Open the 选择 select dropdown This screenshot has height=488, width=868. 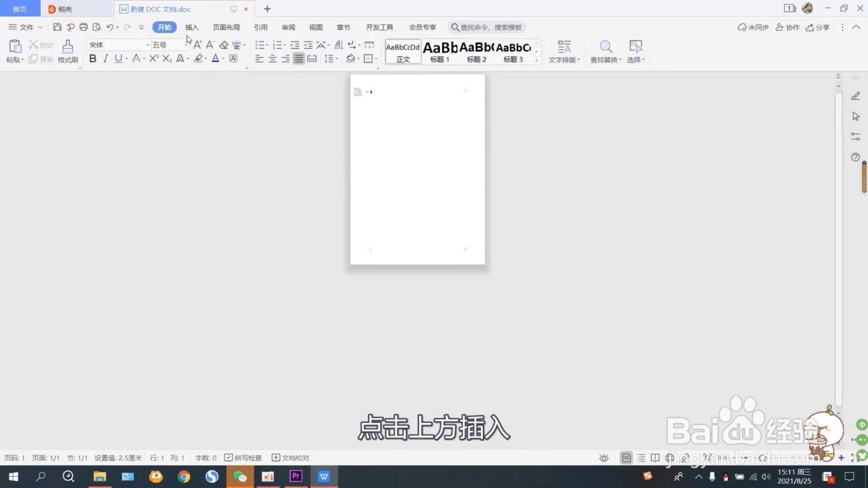[x=635, y=52]
